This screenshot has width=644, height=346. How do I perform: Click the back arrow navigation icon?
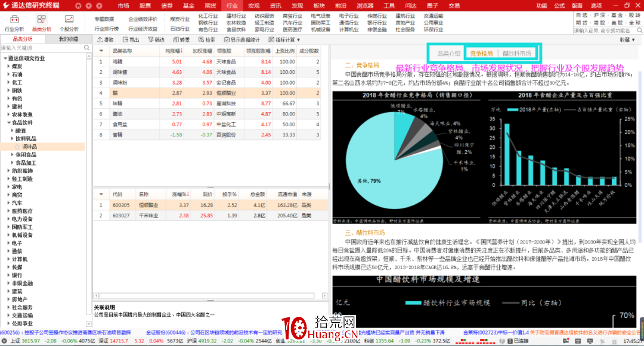pos(89,6)
